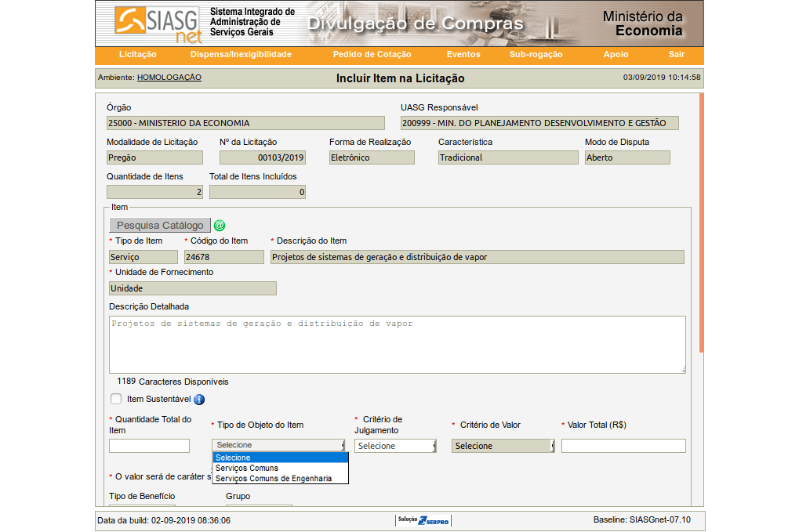Click the Divulgação de Compras banner title
Image resolution: width=799 pixels, height=532 pixels.
pyautogui.click(x=416, y=24)
